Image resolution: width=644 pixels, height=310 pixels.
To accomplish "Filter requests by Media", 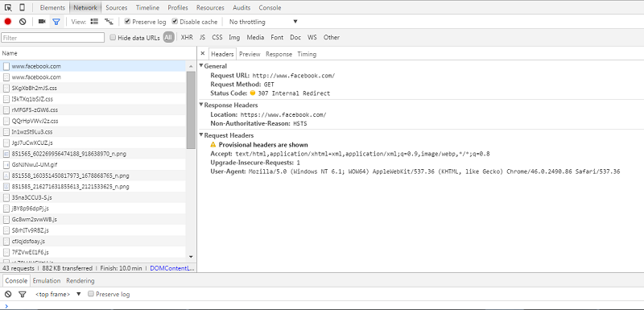I will click(255, 37).
